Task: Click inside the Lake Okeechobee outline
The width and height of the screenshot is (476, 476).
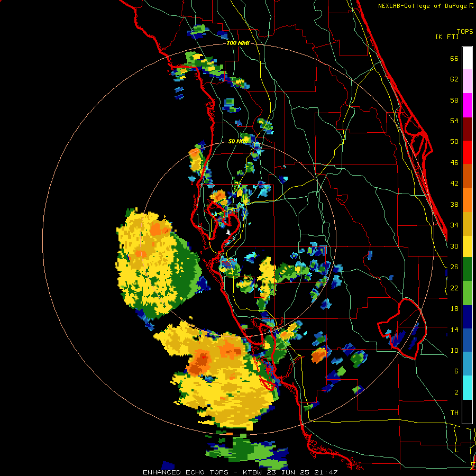Action: [x=405, y=329]
